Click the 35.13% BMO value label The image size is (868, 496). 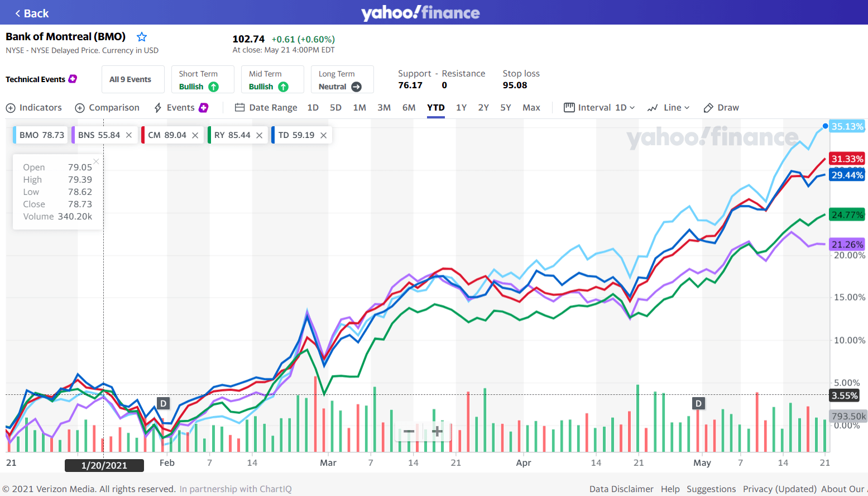click(x=847, y=126)
